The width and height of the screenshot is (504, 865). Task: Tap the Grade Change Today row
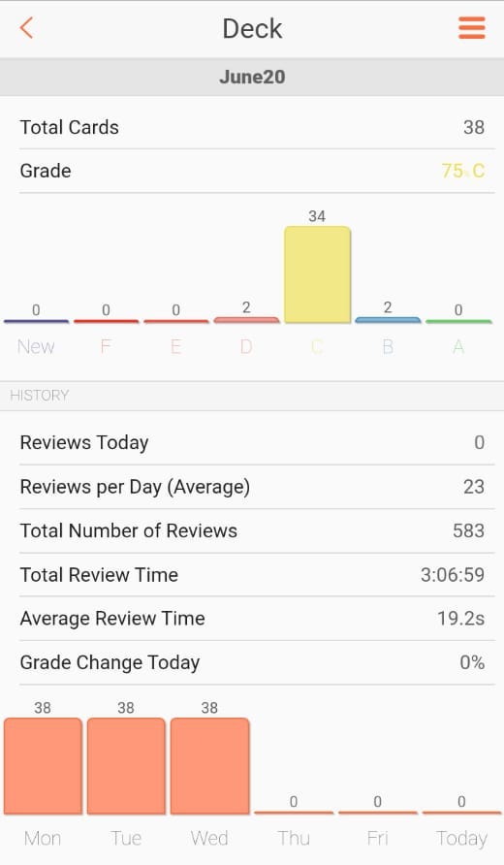[x=252, y=662]
